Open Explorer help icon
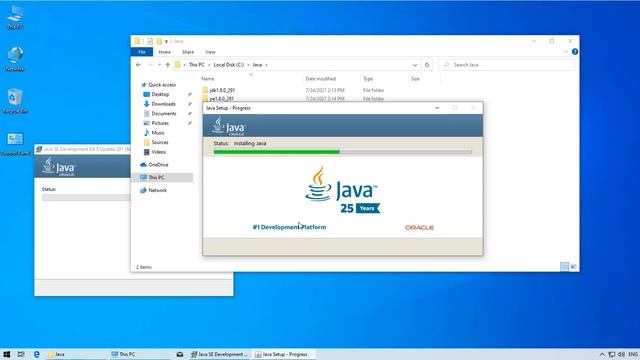The image size is (640, 360). tap(575, 52)
